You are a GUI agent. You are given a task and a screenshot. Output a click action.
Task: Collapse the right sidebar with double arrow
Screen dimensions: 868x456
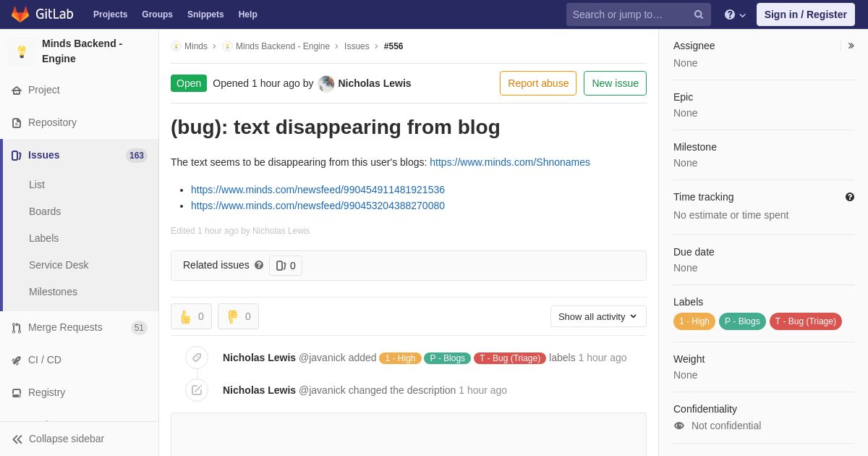click(851, 46)
